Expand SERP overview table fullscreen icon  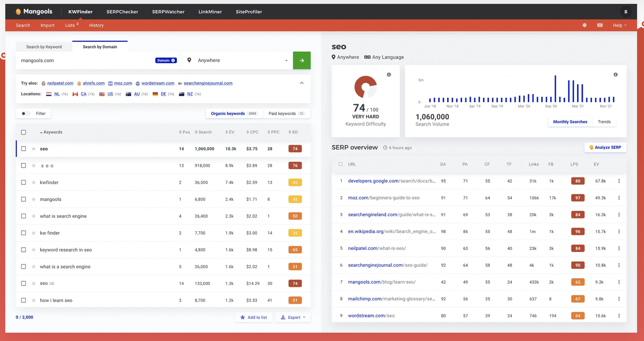click(341, 164)
